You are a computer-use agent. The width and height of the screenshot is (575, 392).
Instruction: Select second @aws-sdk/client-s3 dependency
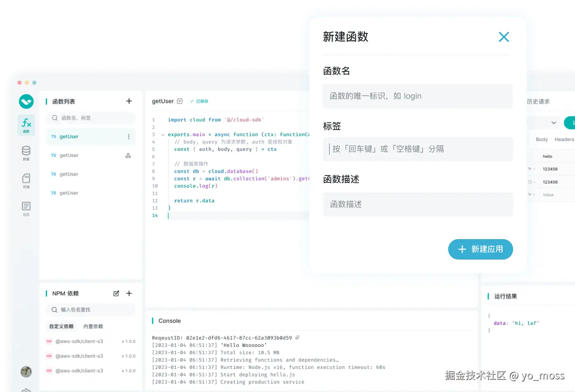tap(91, 356)
